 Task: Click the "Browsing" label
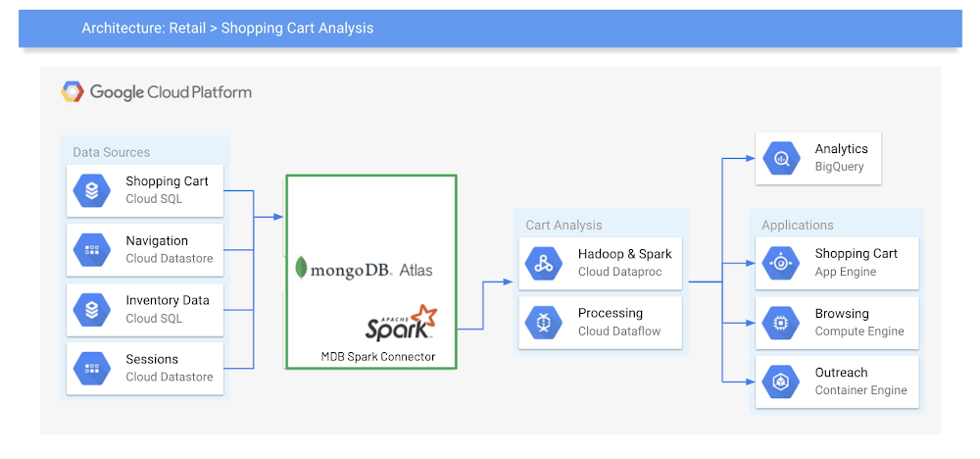[x=842, y=314]
